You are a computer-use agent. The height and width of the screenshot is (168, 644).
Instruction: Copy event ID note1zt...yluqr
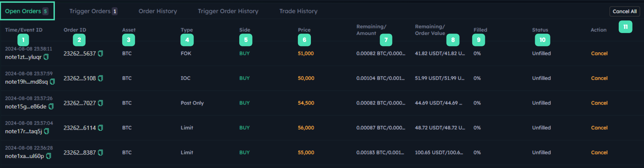pyautogui.click(x=46, y=57)
